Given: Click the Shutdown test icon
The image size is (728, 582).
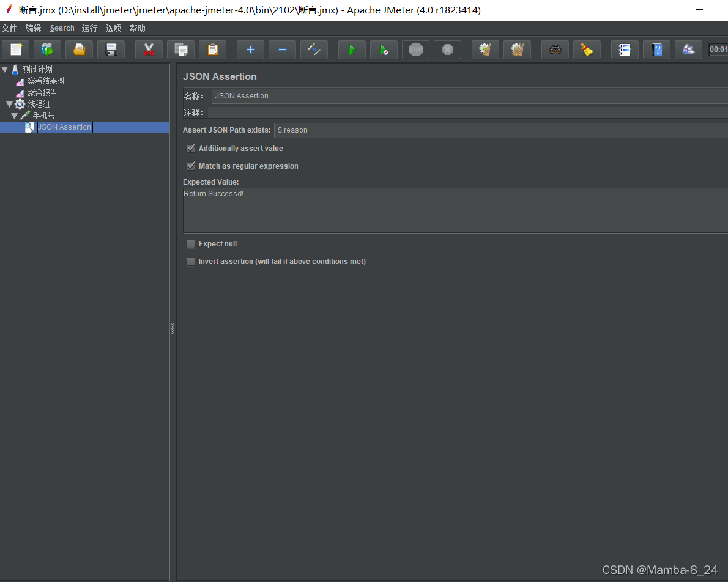Looking at the screenshot, I should (448, 50).
